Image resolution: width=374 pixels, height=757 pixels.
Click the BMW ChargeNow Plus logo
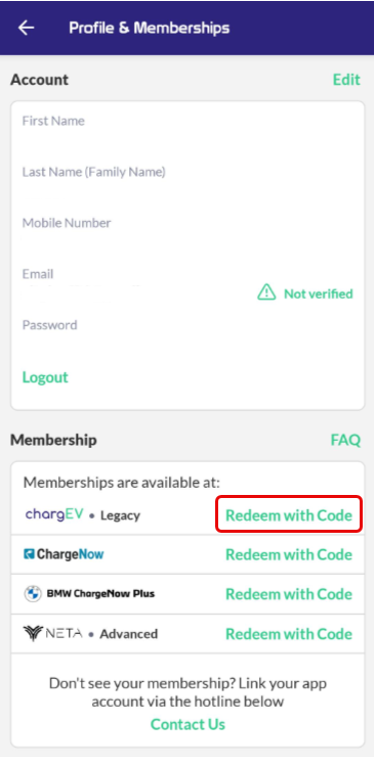[x=89, y=594]
